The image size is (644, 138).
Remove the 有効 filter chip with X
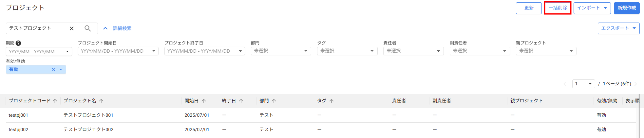pyautogui.click(x=54, y=70)
